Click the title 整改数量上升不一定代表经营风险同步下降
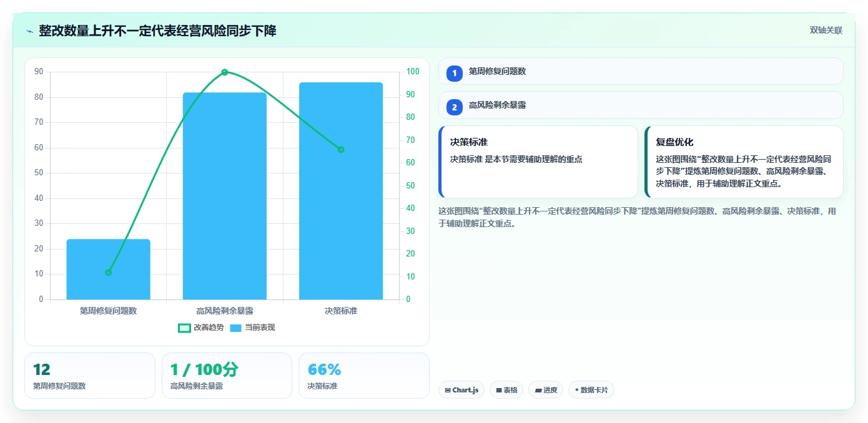The height and width of the screenshot is (423, 868). coord(157,31)
